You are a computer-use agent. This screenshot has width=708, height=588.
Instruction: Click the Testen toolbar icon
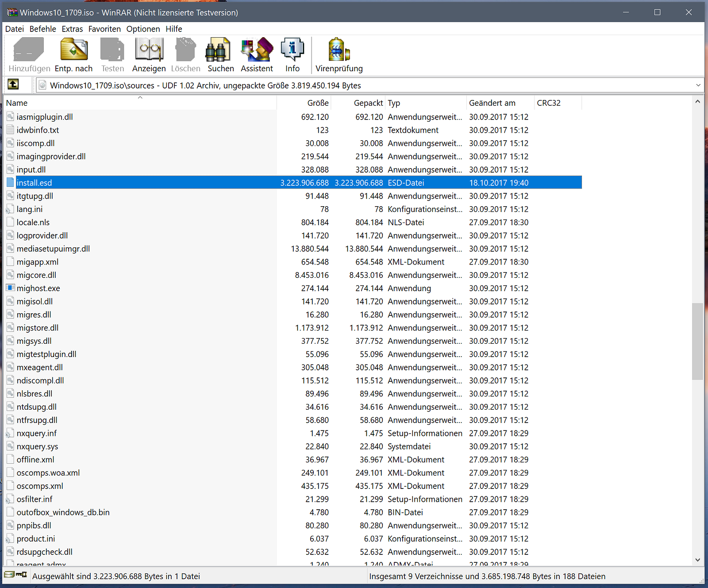pyautogui.click(x=112, y=50)
